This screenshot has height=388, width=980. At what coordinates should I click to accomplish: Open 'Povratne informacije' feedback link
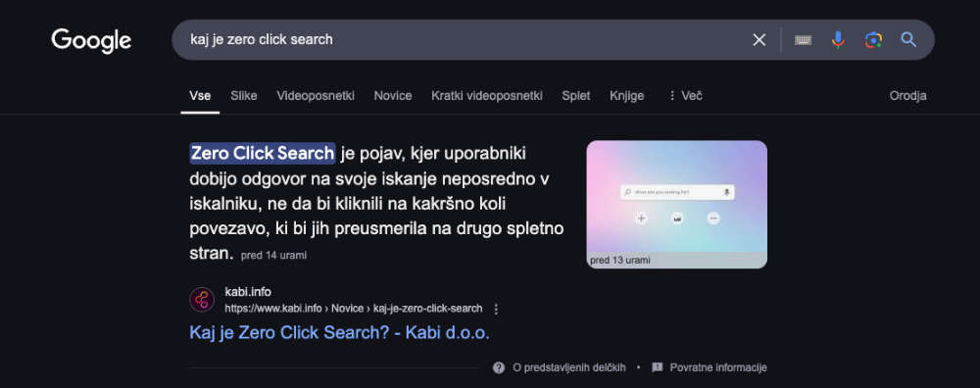click(718, 367)
